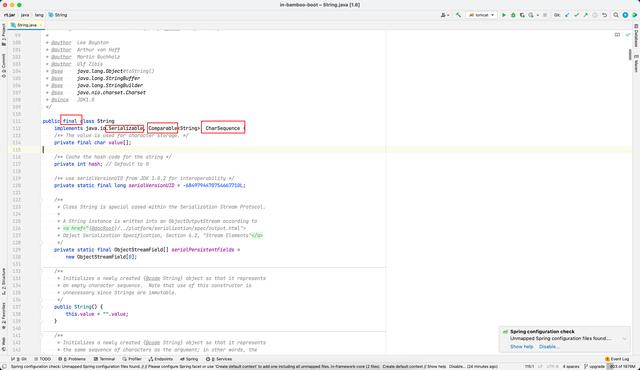This screenshot has width=640, height=370.
Task: Open the Maven tool window
Action: coord(636,64)
